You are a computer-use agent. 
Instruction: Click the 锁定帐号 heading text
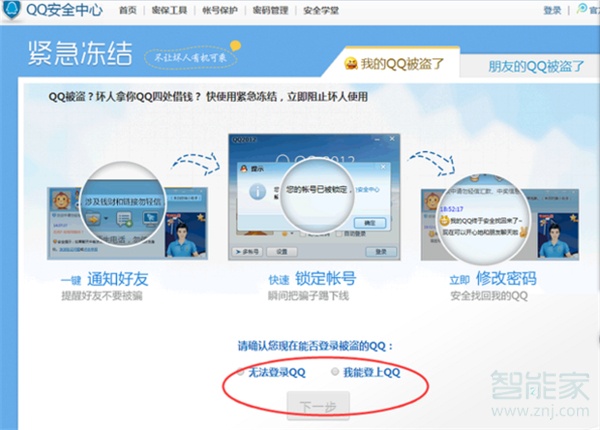point(325,279)
